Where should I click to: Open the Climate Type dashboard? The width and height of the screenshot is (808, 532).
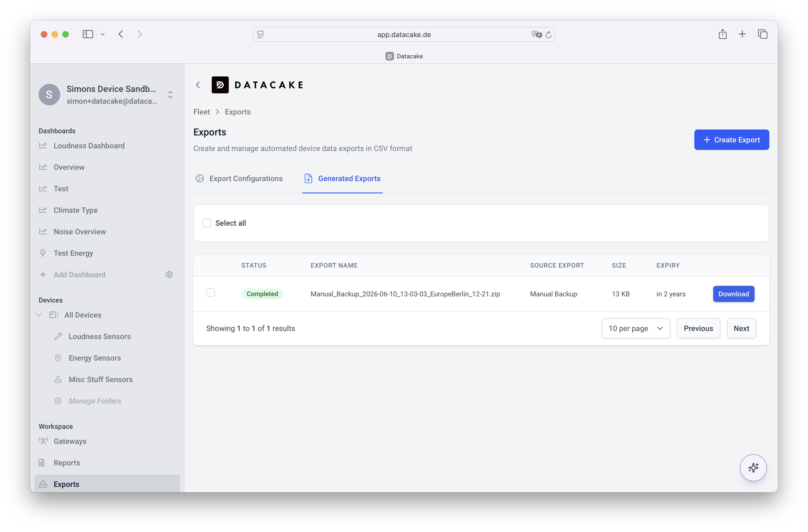pos(75,210)
